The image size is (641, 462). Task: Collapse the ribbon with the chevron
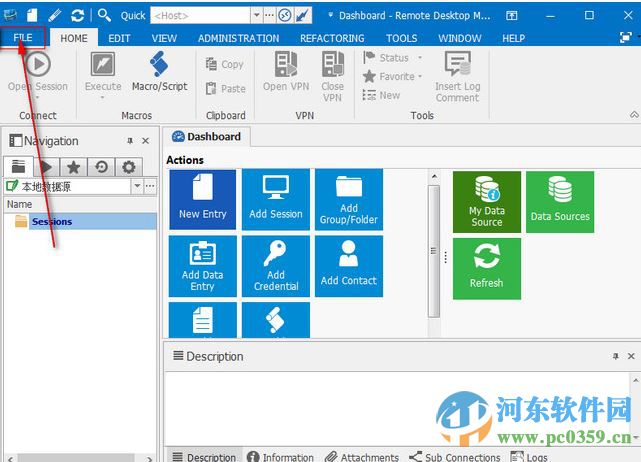click(634, 114)
